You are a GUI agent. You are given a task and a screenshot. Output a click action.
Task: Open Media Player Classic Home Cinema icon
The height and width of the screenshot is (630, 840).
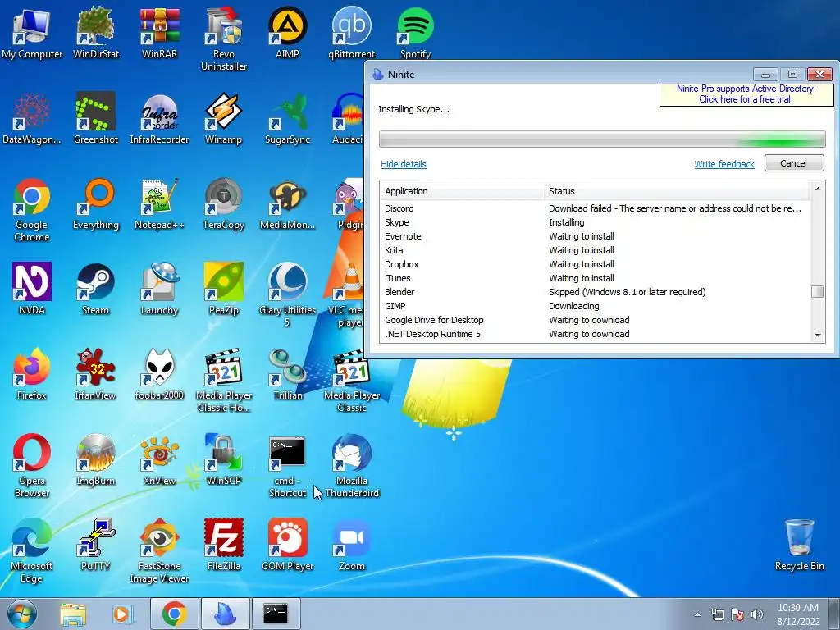[223, 380]
